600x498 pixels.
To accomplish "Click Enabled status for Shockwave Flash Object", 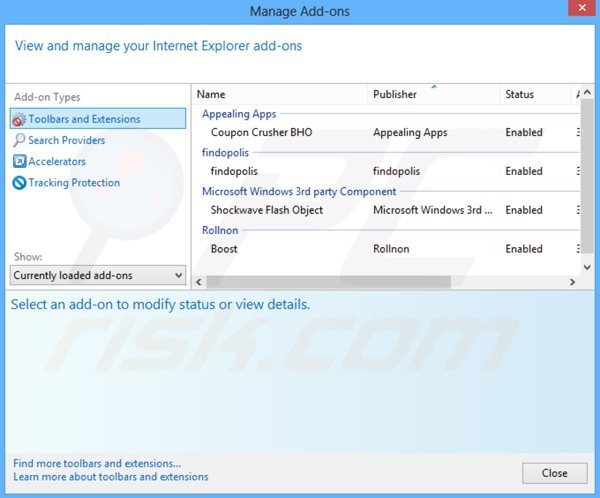I will coord(524,210).
